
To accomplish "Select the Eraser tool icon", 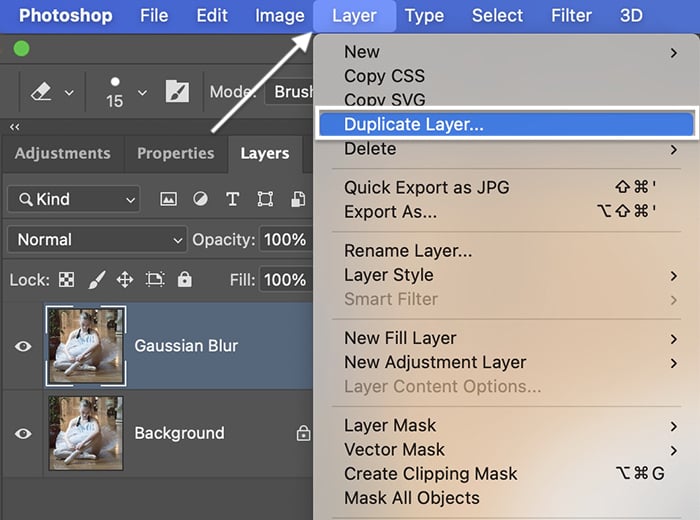I will [x=41, y=92].
